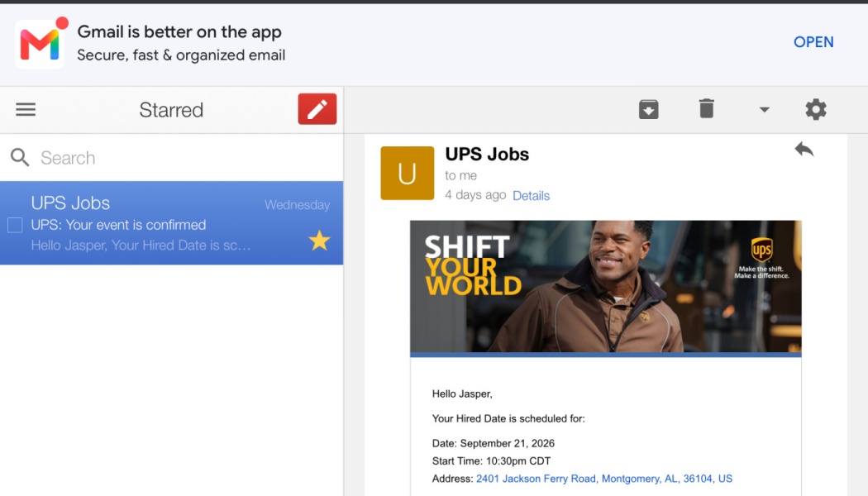
Task: Open the hamburger navigation menu
Action: tap(26, 109)
